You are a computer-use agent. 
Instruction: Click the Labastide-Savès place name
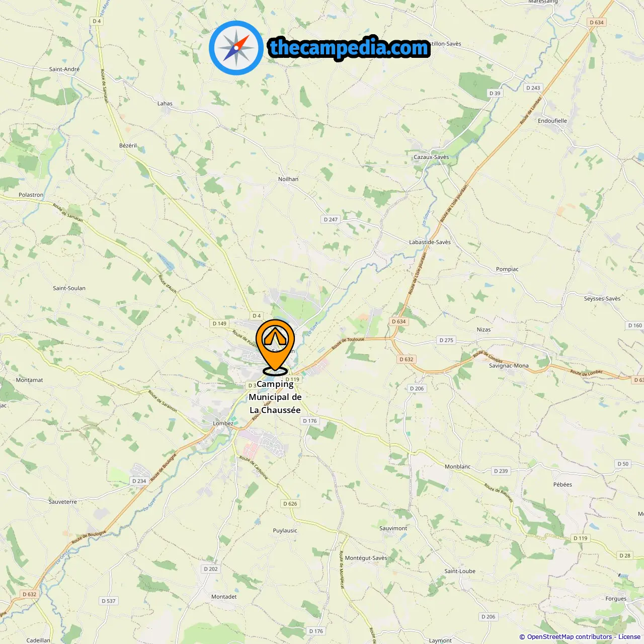pyautogui.click(x=430, y=242)
